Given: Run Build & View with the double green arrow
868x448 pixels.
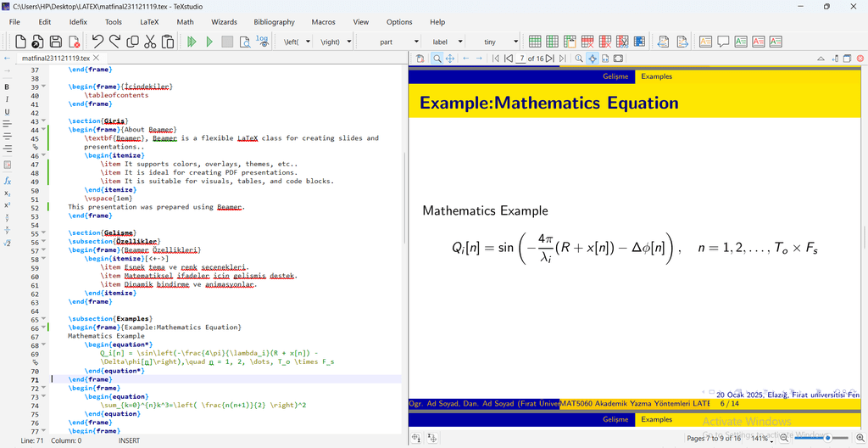Looking at the screenshot, I should (192, 42).
